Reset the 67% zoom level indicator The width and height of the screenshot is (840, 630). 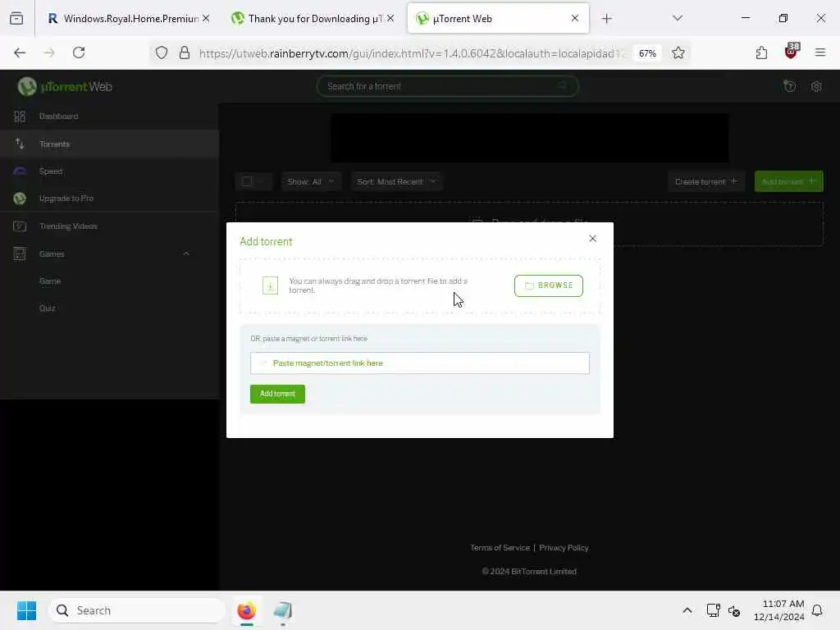(647, 53)
